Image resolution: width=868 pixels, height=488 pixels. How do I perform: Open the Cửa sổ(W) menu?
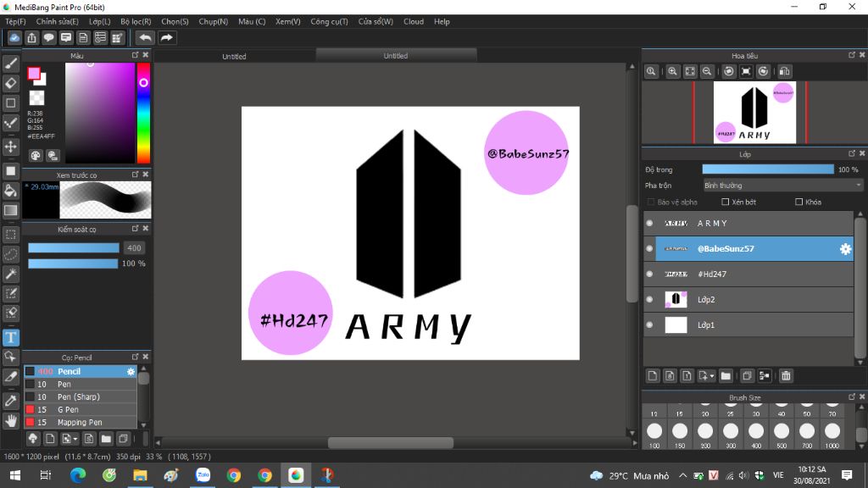(376, 21)
